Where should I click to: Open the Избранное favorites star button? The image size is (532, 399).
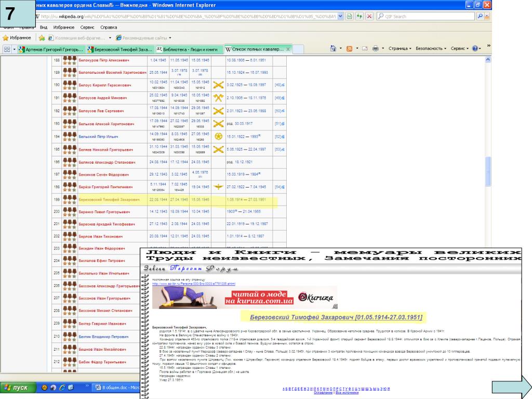(x=17, y=37)
